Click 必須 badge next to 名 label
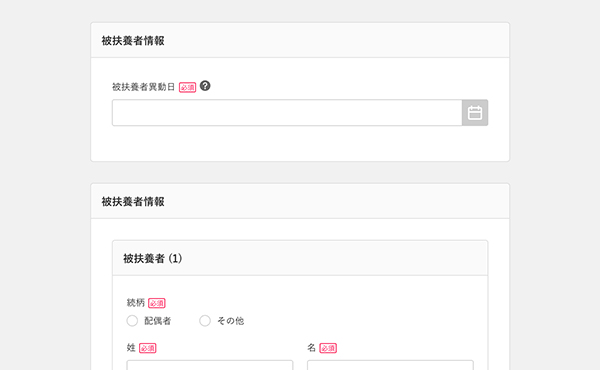The image size is (600, 370). click(328, 348)
